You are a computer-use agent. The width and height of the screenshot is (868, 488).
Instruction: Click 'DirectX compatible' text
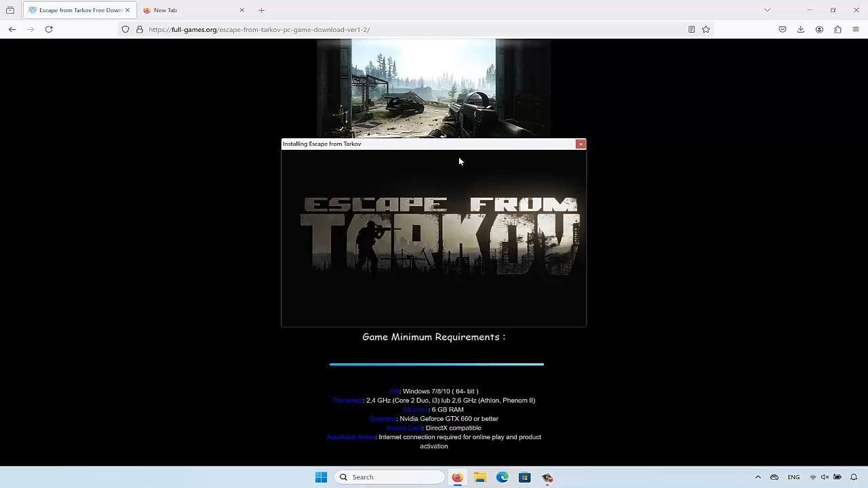[x=454, y=428]
